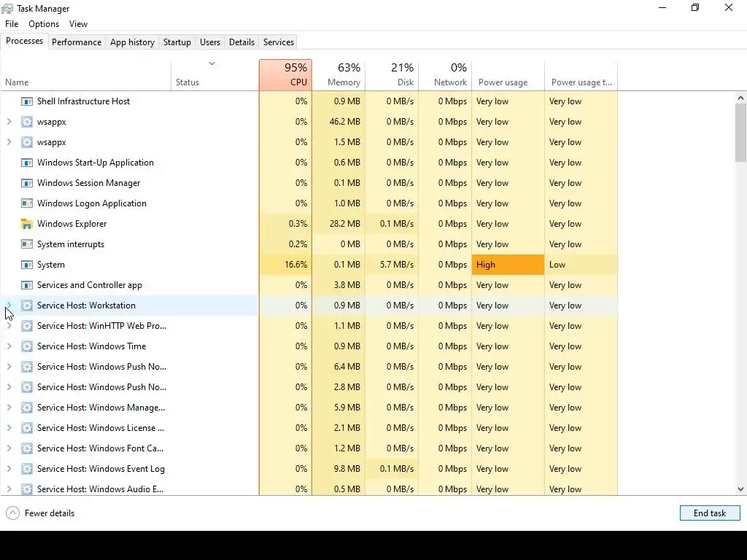This screenshot has width=747, height=560.
Task: Expand Service Host: Windows Time
Action: point(9,346)
